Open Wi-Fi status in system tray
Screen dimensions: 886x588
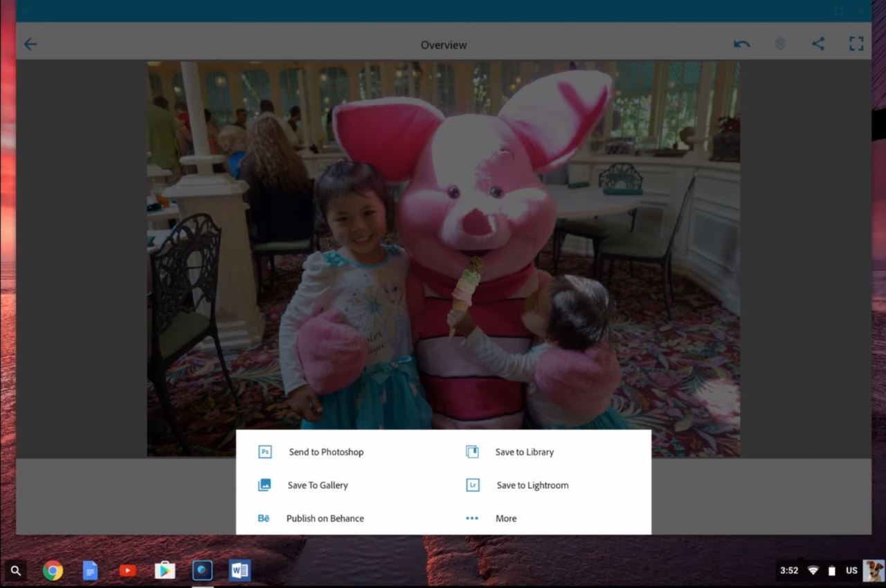click(x=813, y=571)
